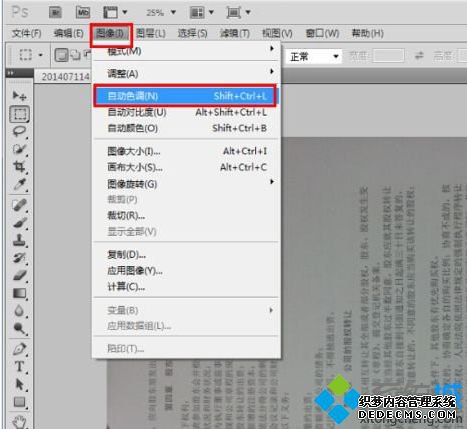Expand the 图像旋转(G) submenu
This screenshot has height=429, width=467.
(x=187, y=184)
